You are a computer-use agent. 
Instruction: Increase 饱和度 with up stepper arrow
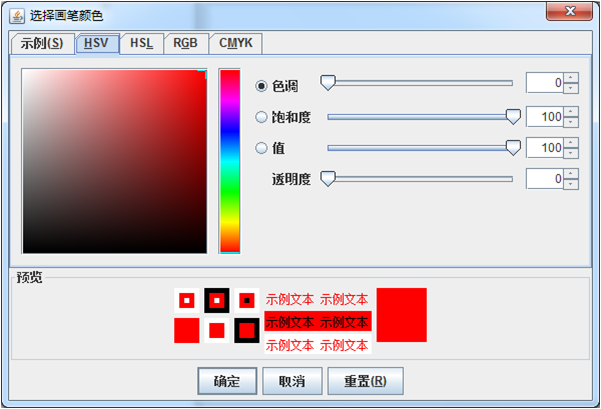[571, 112]
